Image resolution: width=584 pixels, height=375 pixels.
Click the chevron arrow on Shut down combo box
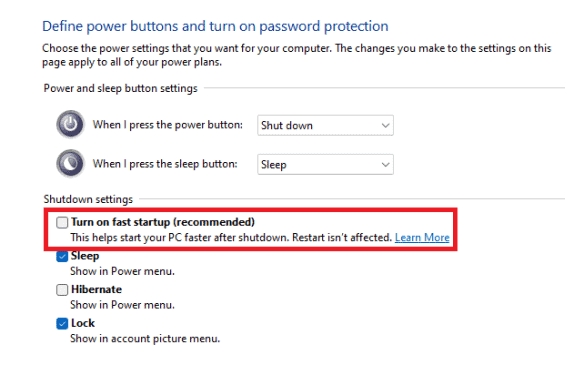[x=385, y=125]
